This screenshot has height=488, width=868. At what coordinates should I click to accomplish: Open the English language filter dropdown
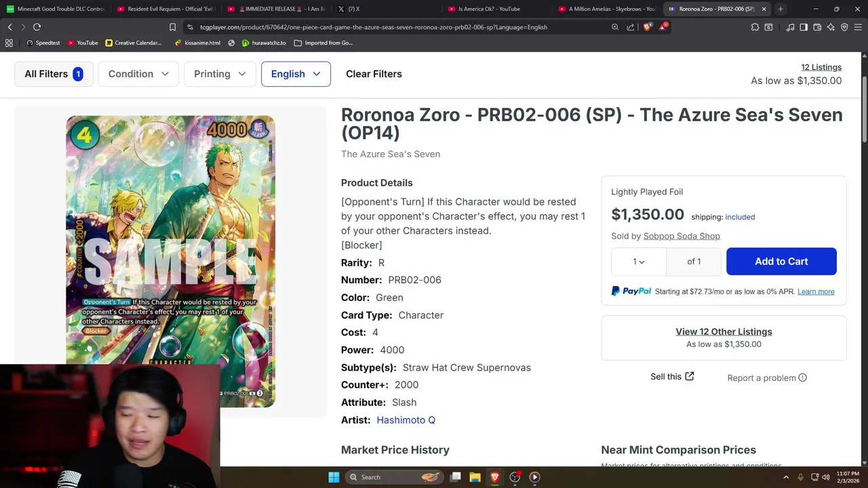click(296, 74)
